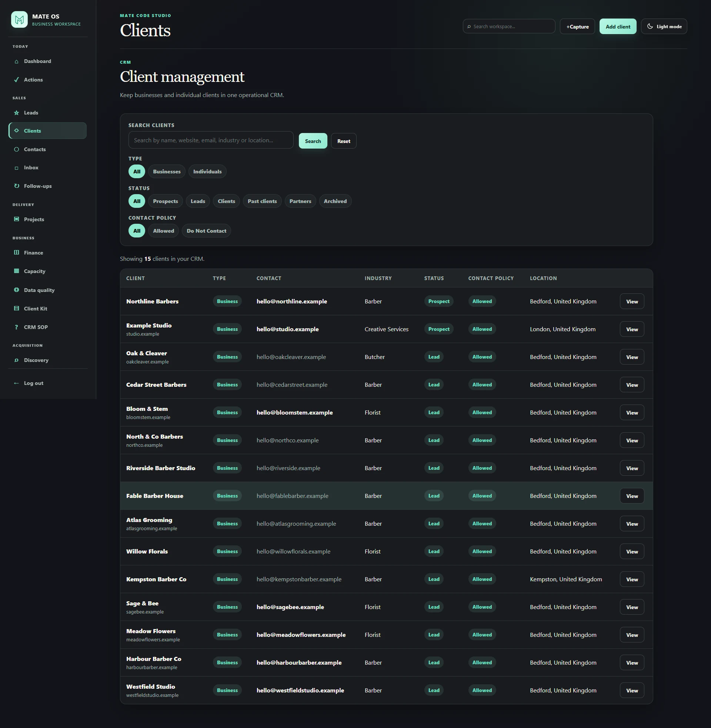711x728 pixels.
Task: Click the search clients input field
Action: click(211, 140)
